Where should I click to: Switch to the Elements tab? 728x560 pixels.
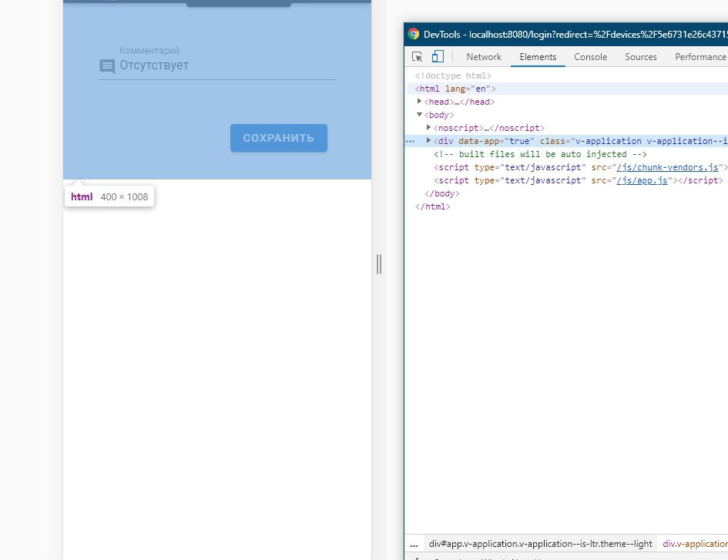pos(538,57)
